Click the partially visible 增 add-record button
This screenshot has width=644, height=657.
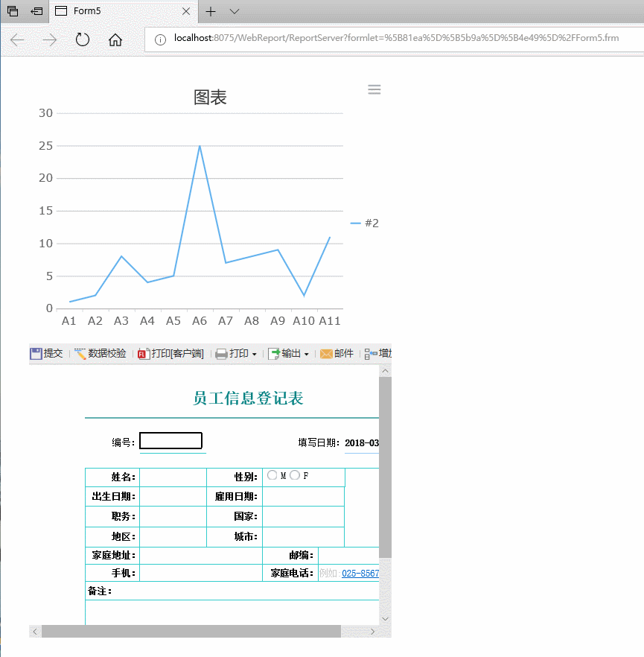tap(377, 354)
